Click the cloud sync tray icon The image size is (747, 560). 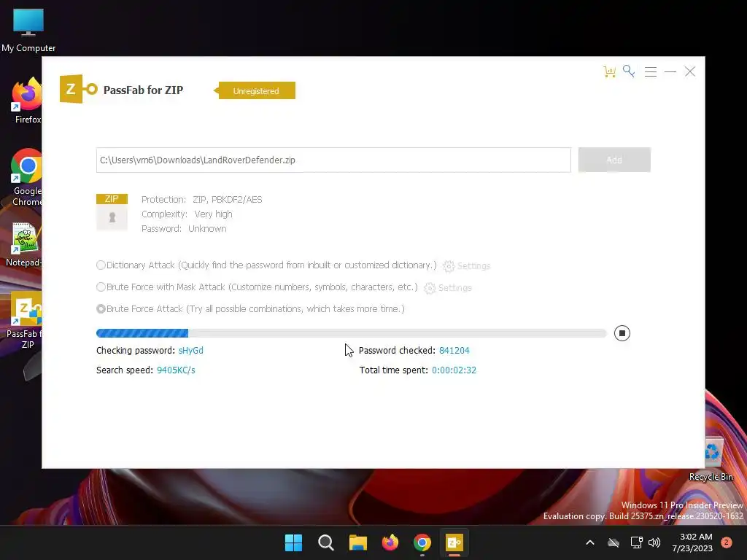point(614,542)
